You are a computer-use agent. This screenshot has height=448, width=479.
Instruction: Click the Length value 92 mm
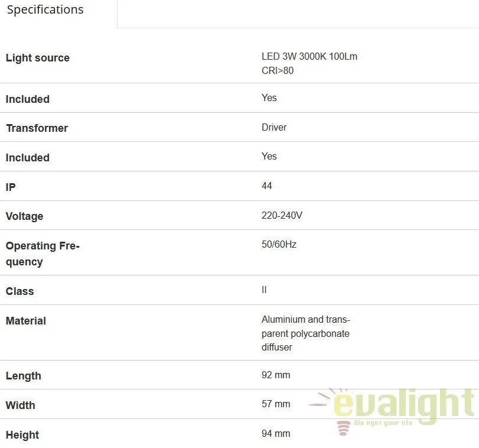pyautogui.click(x=276, y=375)
